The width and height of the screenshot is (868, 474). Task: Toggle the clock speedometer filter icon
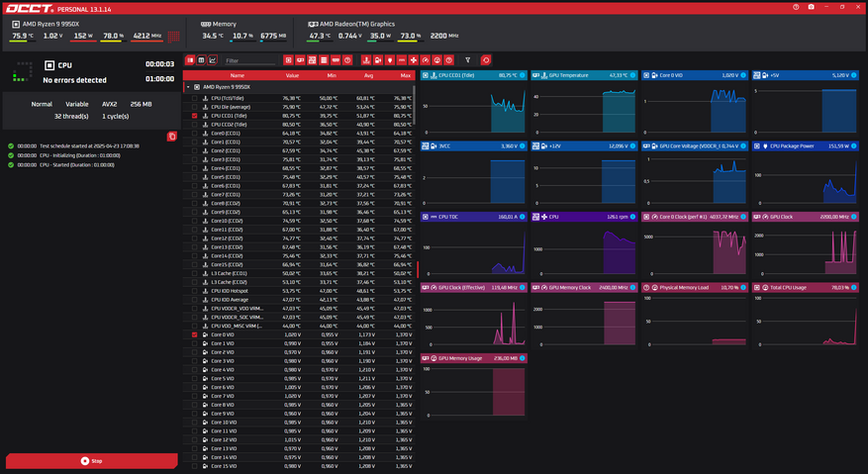pyautogui.click(x=426, y=59)
